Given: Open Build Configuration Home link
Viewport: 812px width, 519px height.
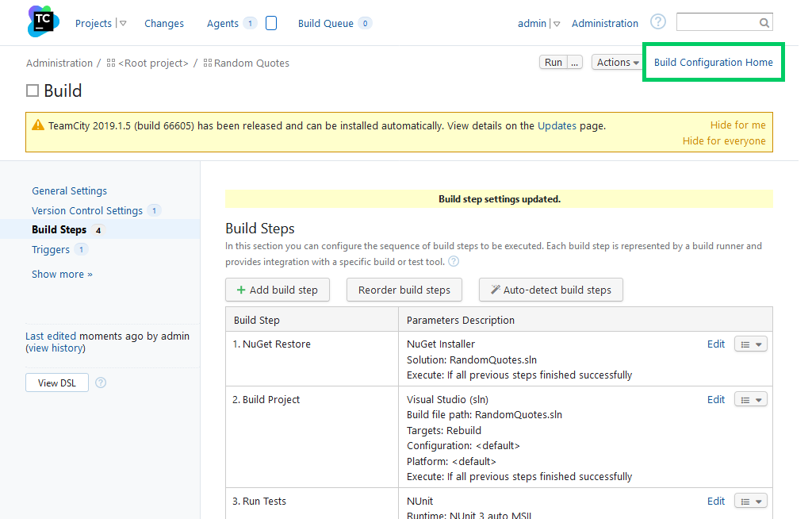Looking at the screenshot, I should coord(713,62).
